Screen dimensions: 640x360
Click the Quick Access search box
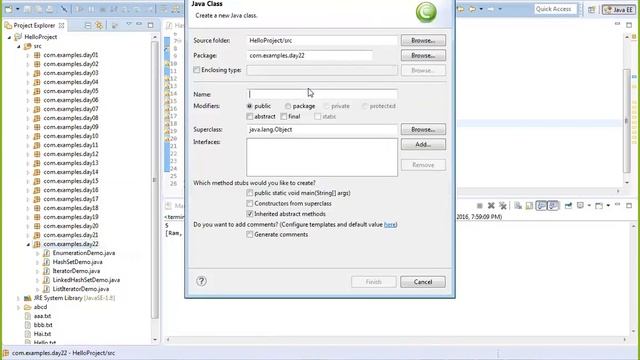point(556,9)
